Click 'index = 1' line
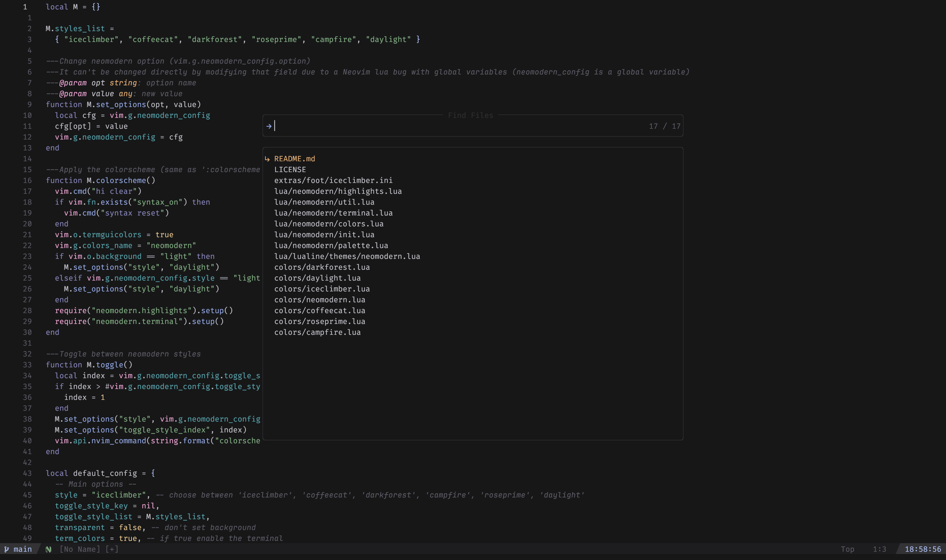Image resolution: width=946 pixels, height=560 pixels. coord(84,397)
